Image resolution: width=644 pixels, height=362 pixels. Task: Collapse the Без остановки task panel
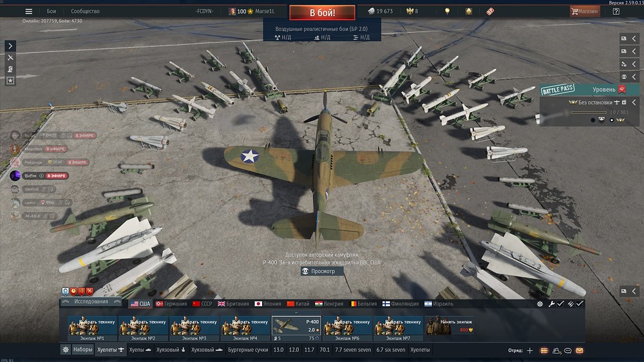(x=634, y=102)
